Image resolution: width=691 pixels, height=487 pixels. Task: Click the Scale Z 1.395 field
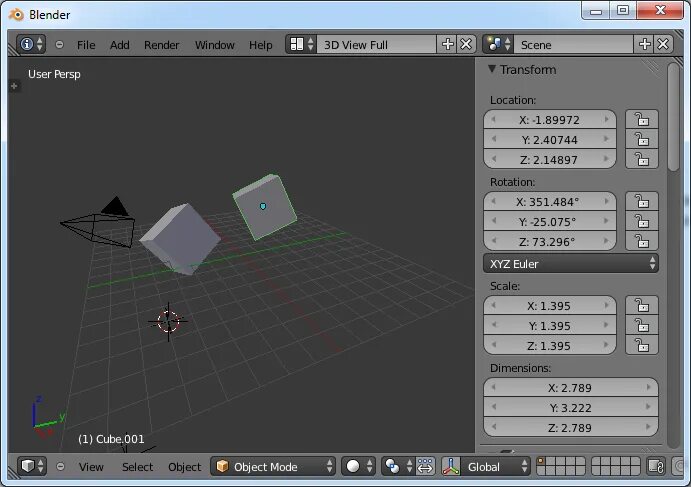(x=550, y=345)
